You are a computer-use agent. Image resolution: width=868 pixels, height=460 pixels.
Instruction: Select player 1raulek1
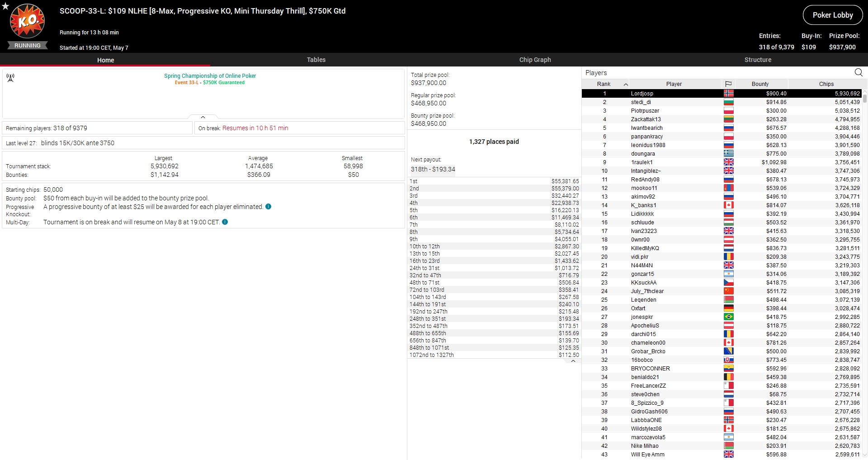click(x=722, y=162)
